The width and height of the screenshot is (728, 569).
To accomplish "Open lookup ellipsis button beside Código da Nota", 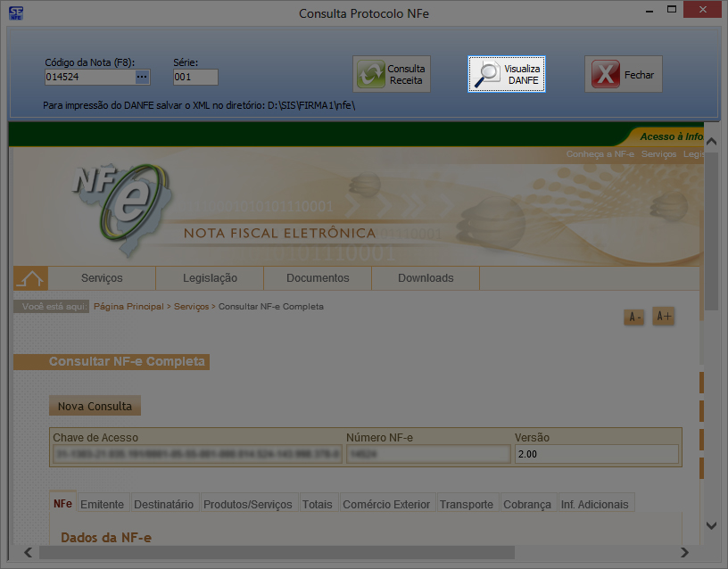I will [142, 78].
